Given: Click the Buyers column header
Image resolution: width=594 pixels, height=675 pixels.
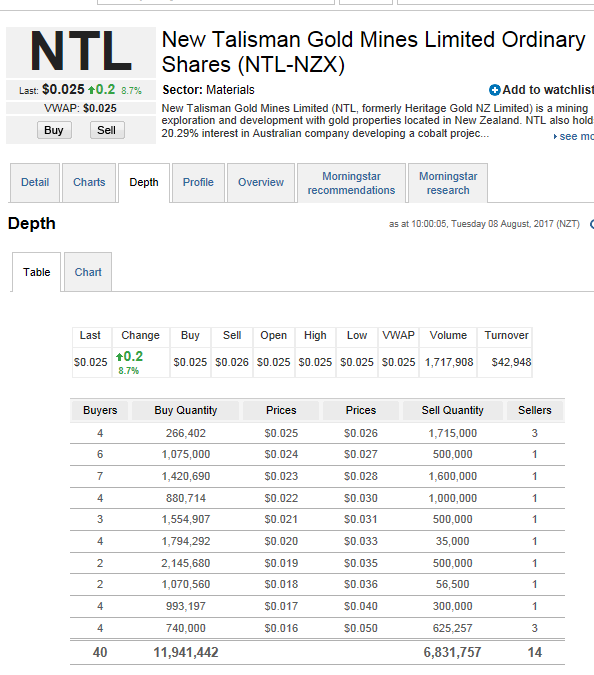Looking at the screenshot, I should click(100, 410).
